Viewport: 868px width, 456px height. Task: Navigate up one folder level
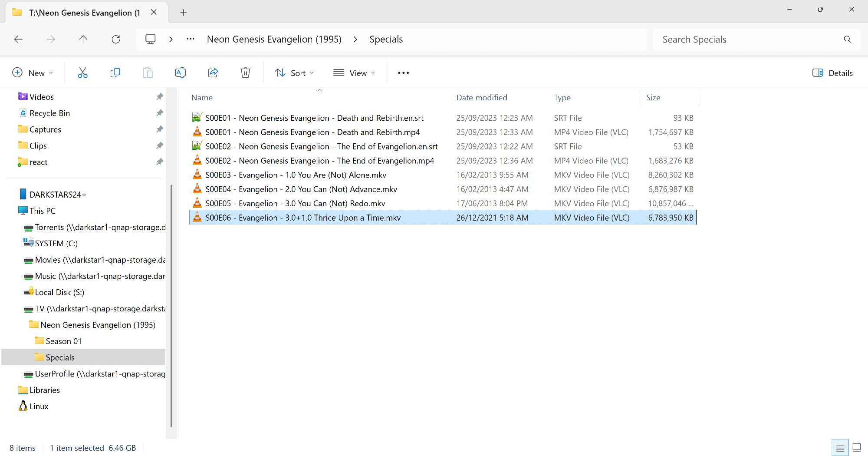(83, 39)
